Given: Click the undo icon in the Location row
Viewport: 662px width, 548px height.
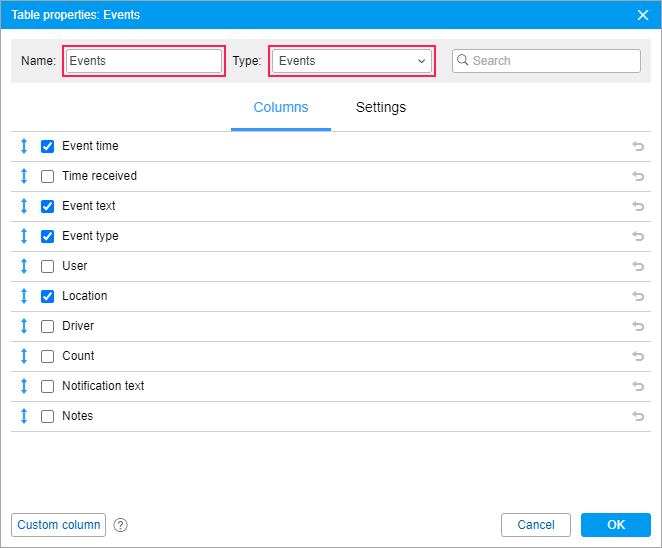Looking at the screenshot, I should 638,296.
